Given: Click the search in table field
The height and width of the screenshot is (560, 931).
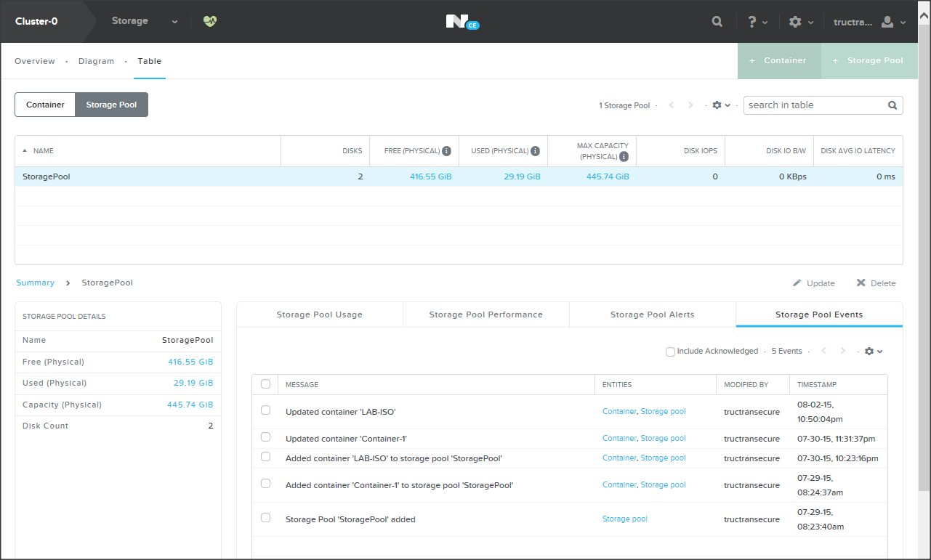Looking at the screenshot, I should (x=814, y=105).
